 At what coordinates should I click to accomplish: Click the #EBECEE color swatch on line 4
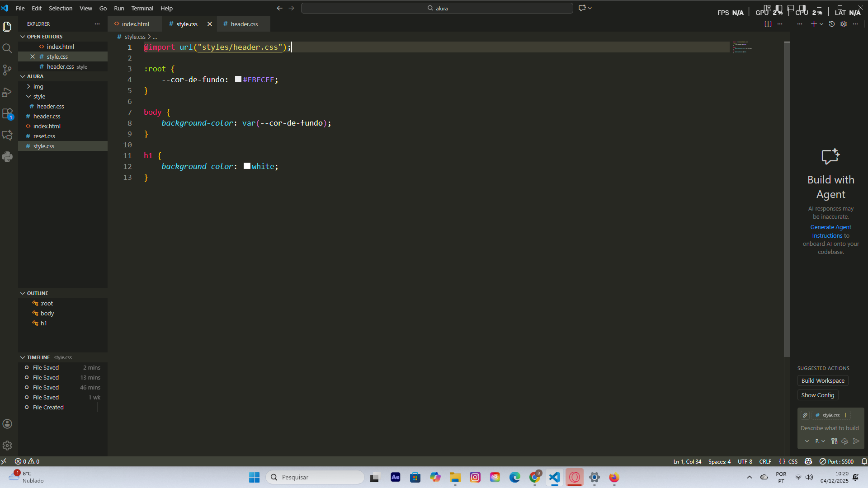tap(238, 80)
